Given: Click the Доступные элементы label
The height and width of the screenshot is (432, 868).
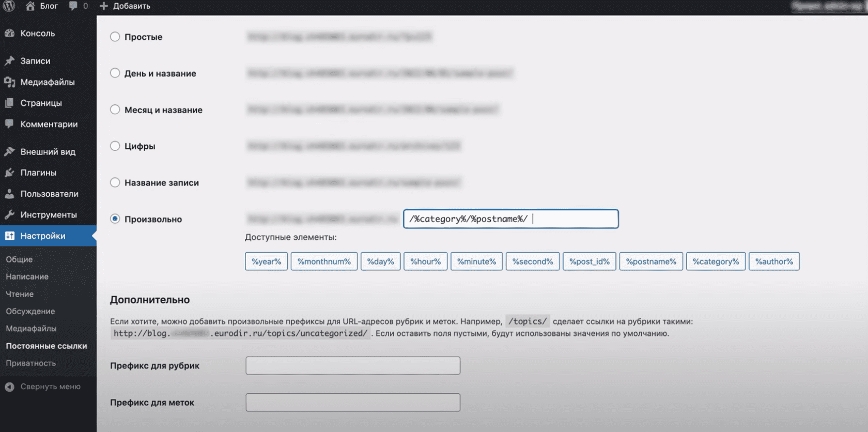Looking at the screenshot, I should click(291, 237).
